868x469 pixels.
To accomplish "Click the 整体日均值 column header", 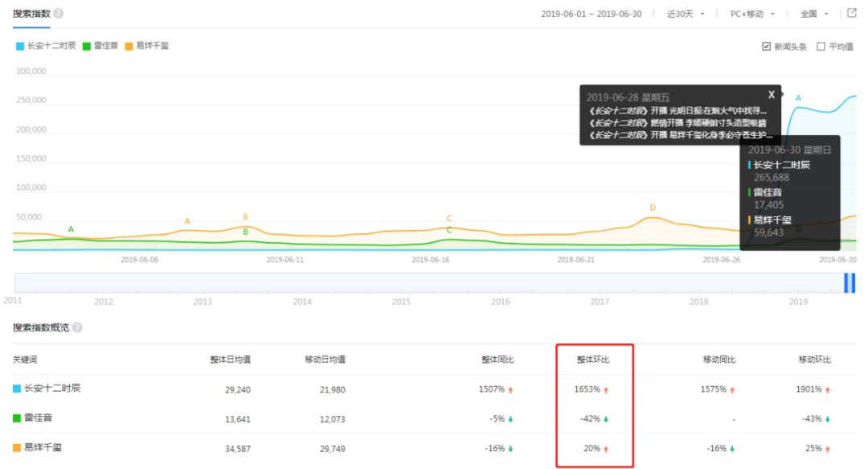I will click(x=231, y=360).
